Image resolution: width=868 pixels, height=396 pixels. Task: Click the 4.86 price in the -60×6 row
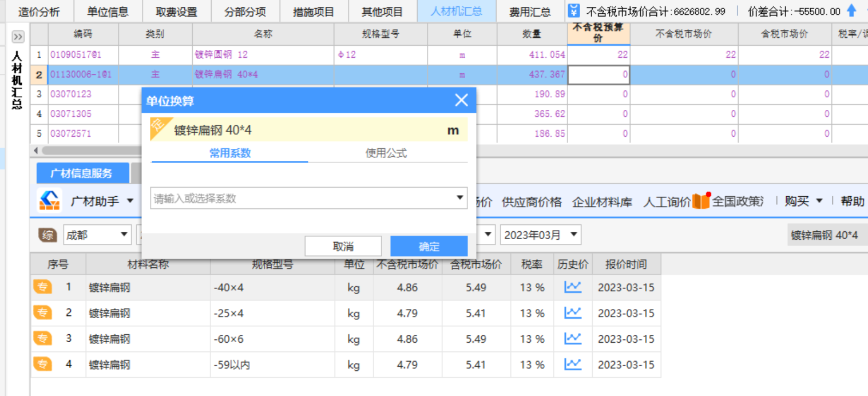point(407,339)
